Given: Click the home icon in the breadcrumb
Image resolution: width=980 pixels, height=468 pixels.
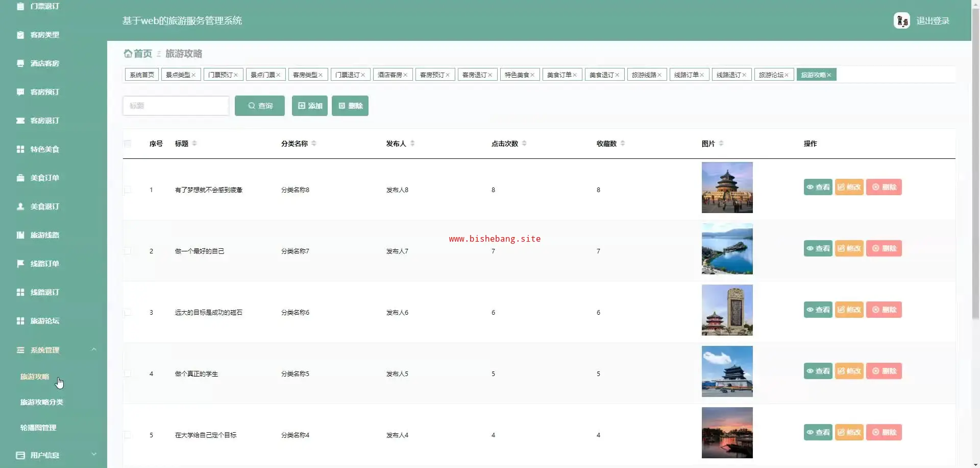Looking at the screenshot, I should point(128,54).
